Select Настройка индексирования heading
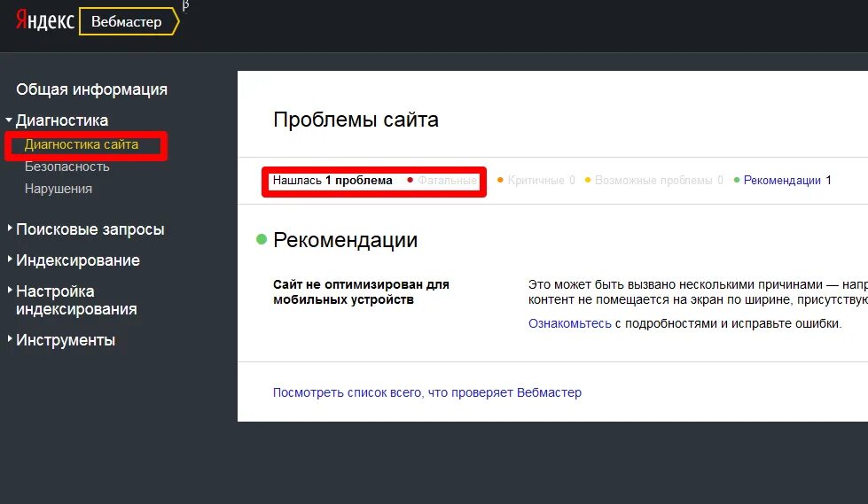This screenshot has height=504, width=868. 76,300
